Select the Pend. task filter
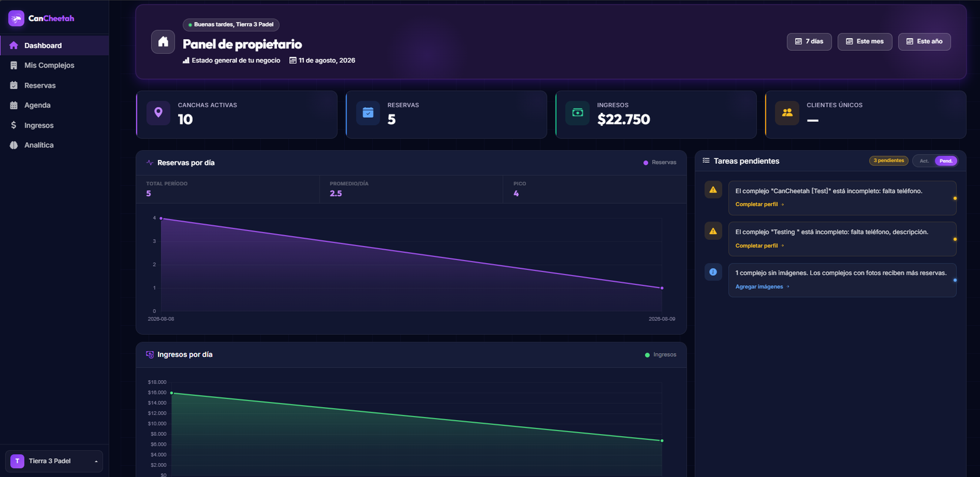The image size is (980, 477). 946,161
